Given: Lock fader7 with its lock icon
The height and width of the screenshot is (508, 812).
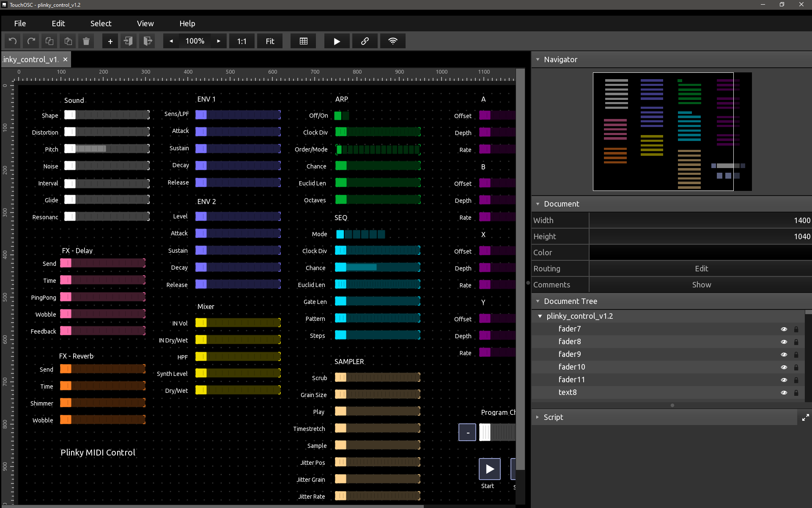Looking at the screenshot, I should coord(796,329).
